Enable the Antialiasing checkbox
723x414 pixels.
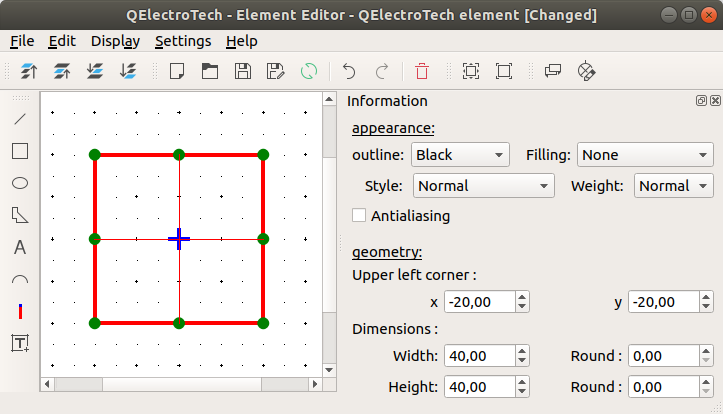pyautogui.click(x=359, y=215)
